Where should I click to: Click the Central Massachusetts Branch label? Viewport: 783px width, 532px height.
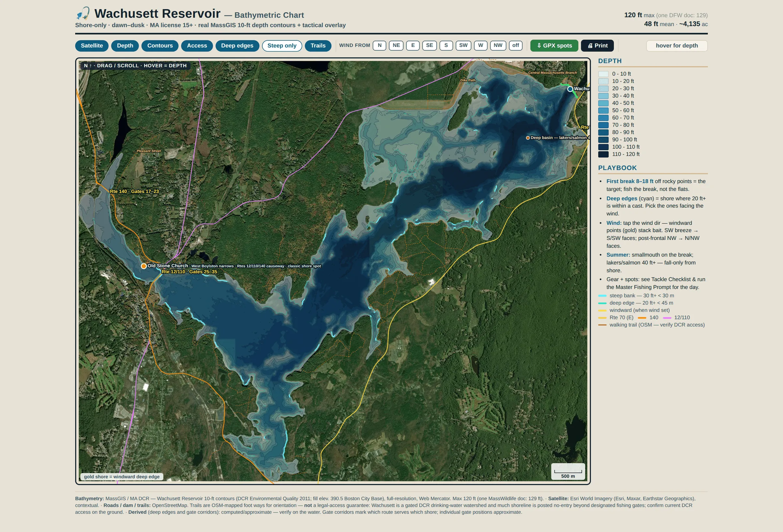(552, 73)
